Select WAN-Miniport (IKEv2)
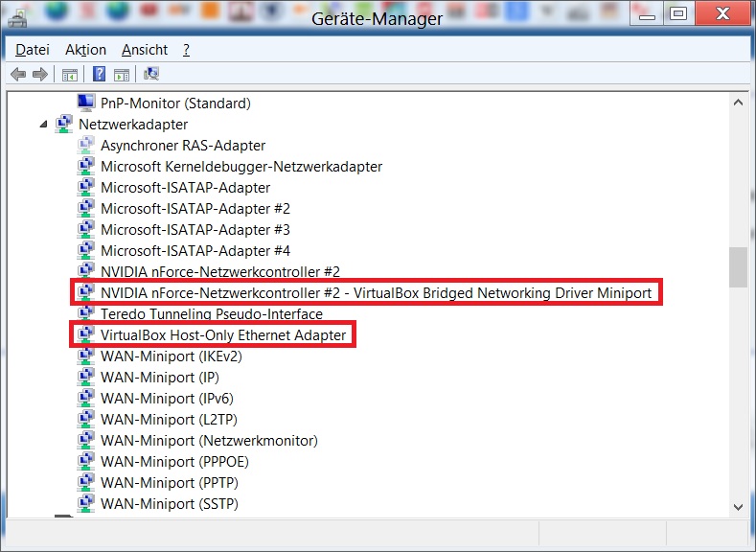Image resolution: width=756 pixels, height=552 pixels. [172, 356]
